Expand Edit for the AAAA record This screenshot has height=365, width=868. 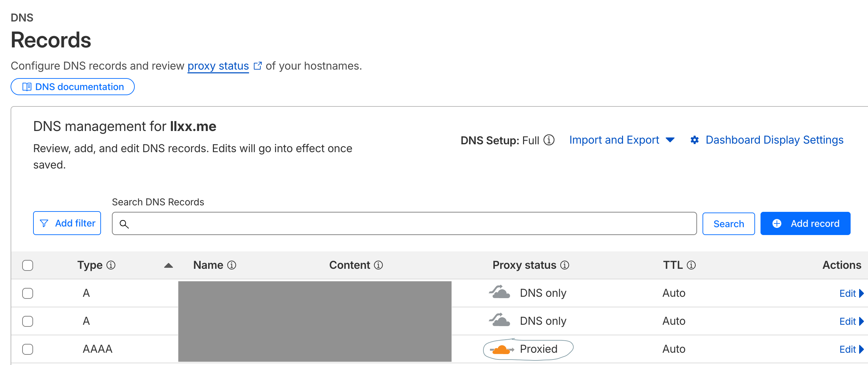pyautogui.click(x=851, y=349)
